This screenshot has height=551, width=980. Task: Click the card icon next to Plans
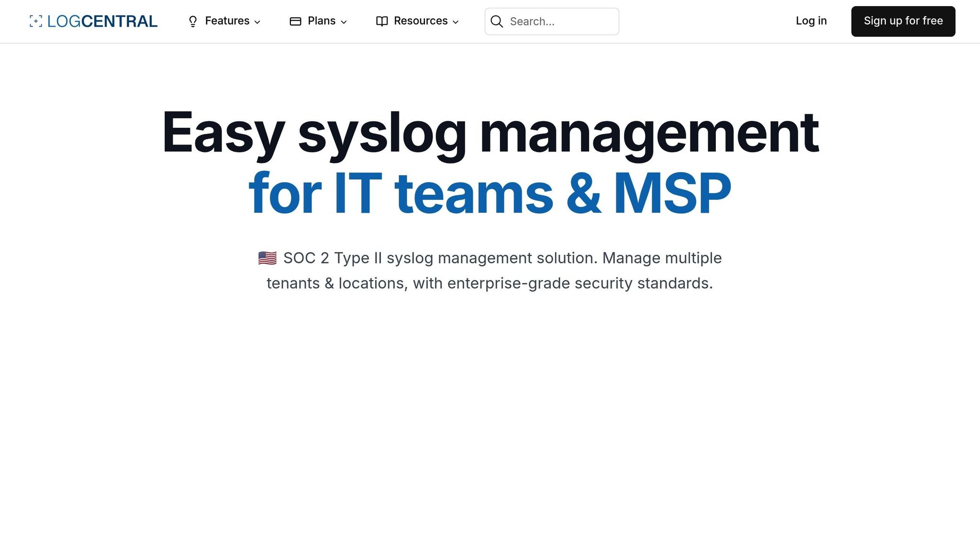(295, 21)
